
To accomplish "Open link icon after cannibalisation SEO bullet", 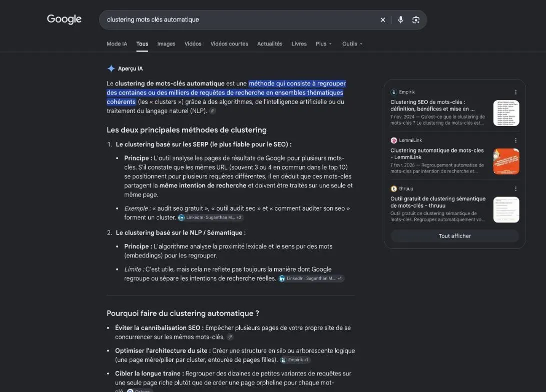I will click(230, 336).
